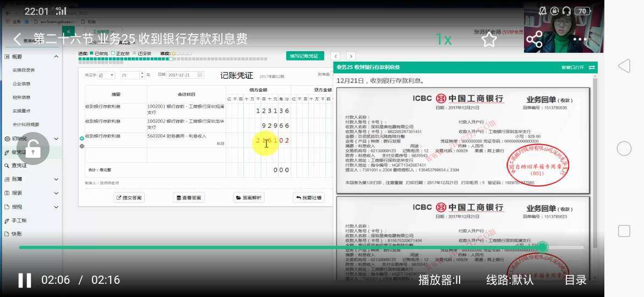Viewport: 644px width, 297px height.
Task: Tap the Android recent apps square
Action: coord(624,231)
